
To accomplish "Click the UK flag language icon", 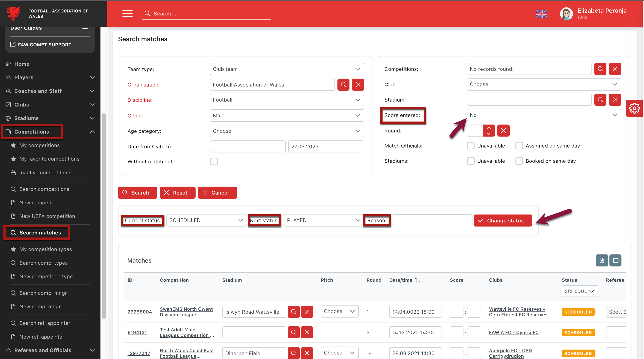I will click(x=541, y=14).
